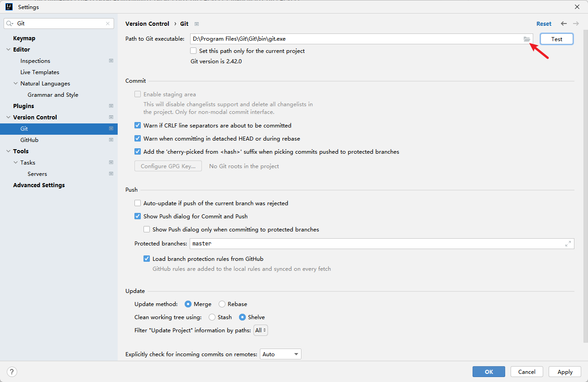Toggle Warn when committing in detached HEAD

[138, 139]
